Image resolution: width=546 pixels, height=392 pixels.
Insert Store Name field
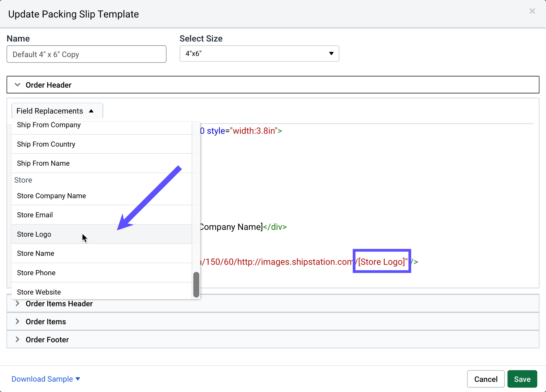[102, 253]
